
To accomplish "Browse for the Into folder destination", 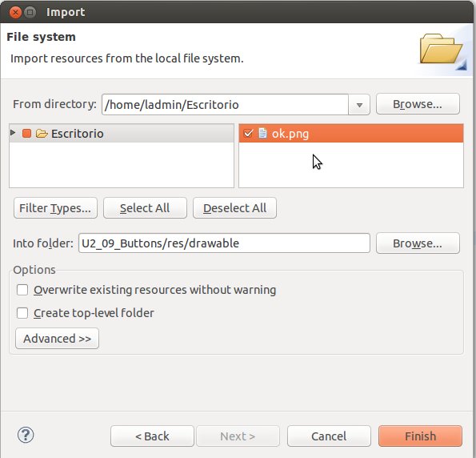I will click(418, 243).
